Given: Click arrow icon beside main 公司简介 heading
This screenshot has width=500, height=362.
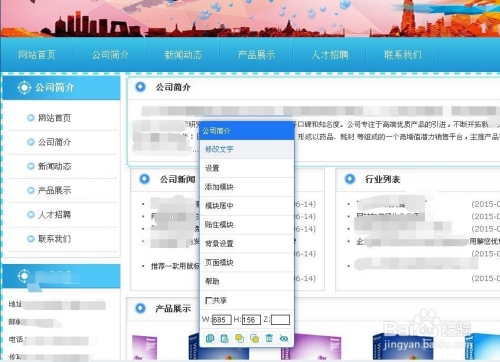Looking at the screenshot, I should (141, 87).
